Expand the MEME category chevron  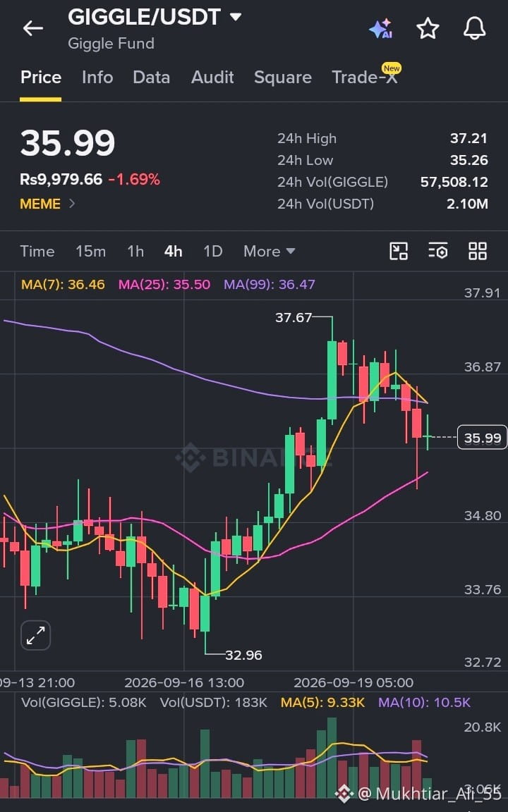(72, 204)
